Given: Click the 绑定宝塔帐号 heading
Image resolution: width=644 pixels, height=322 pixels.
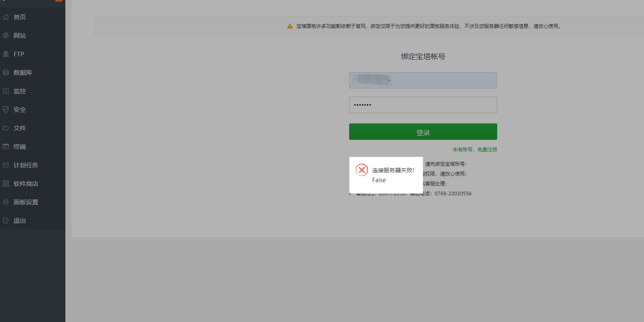Looking at the screenshot, I should (423, 57).
